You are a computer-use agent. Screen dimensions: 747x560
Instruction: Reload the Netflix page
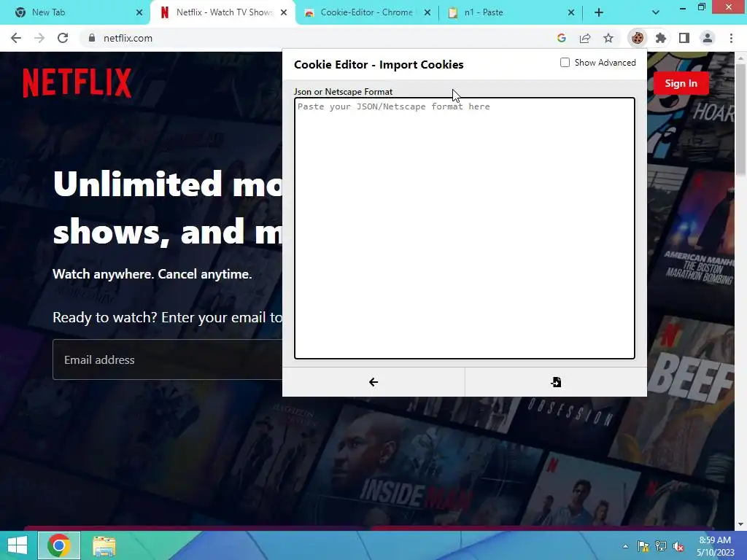coord(63,38)
